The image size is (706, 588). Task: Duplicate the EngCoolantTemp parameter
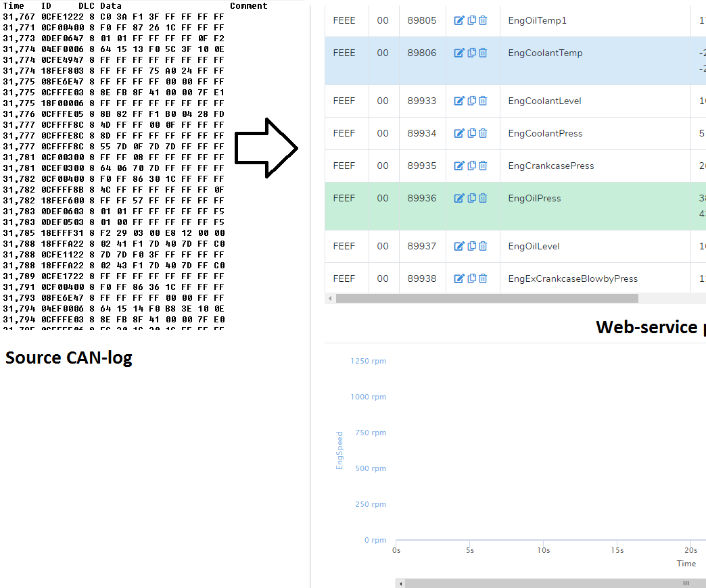[x=471, y=53]
